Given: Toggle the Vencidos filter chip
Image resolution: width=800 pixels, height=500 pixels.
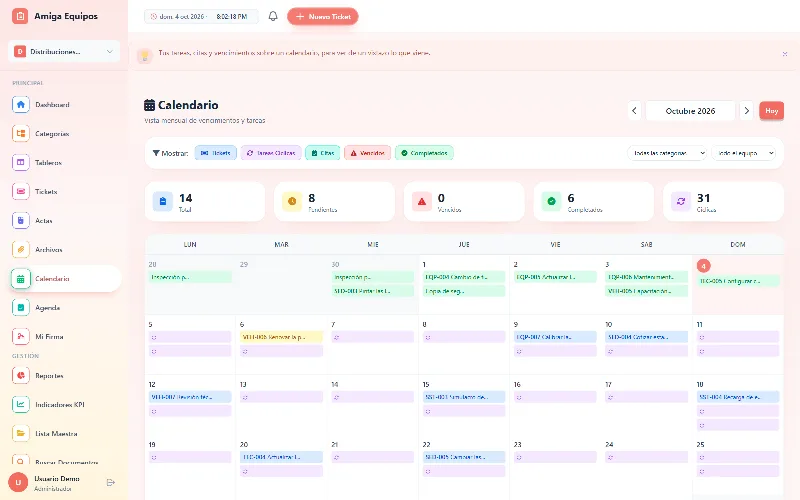Looking at the screenshot, I should (367, 153).
